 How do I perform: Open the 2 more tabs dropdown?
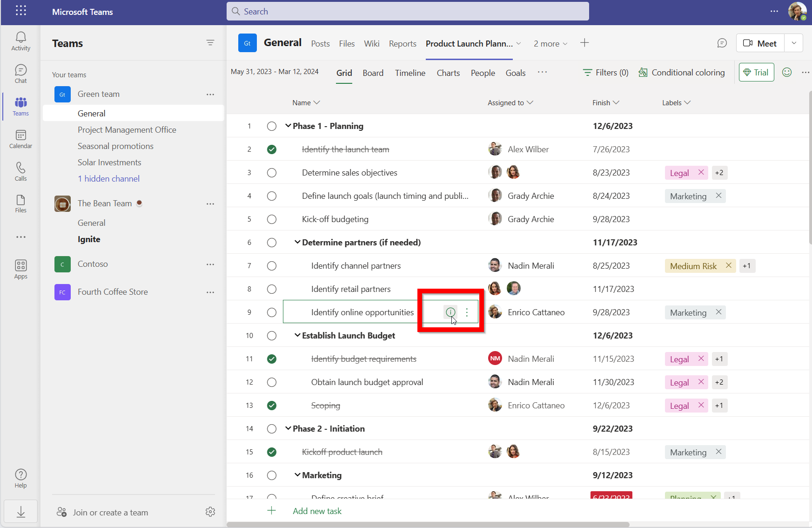(550, 43)
